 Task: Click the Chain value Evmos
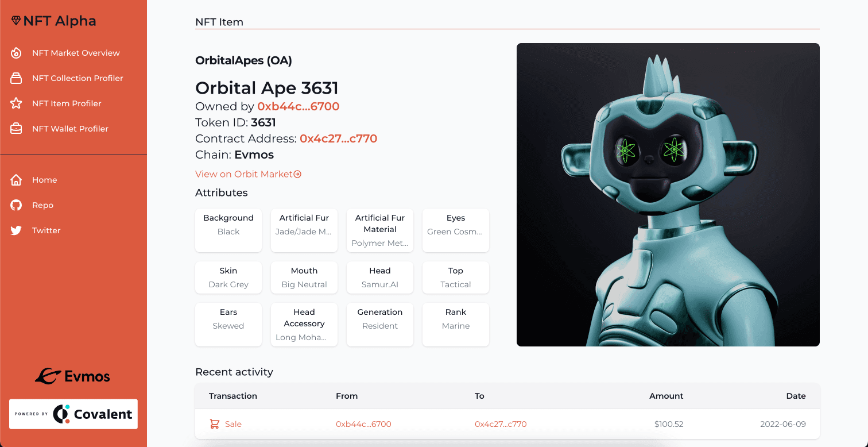[254, 155]
